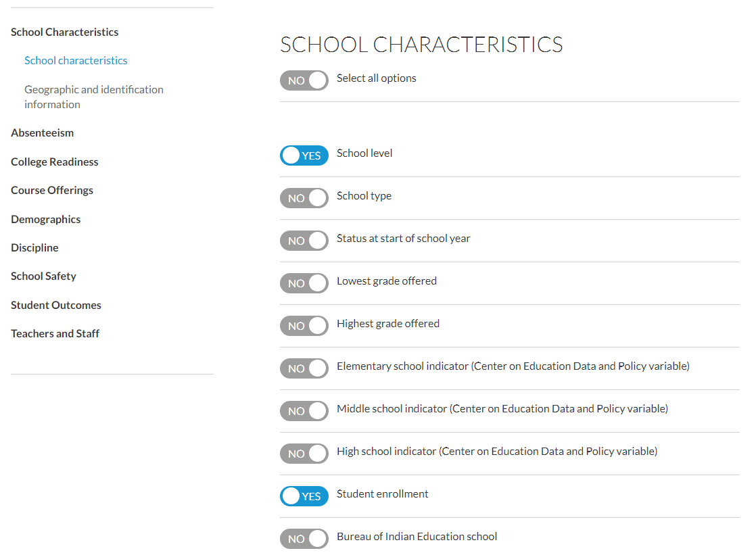Enable the Middle school indicator toggle
Viewport: 756px width, 555px height.
coord(304,411)
